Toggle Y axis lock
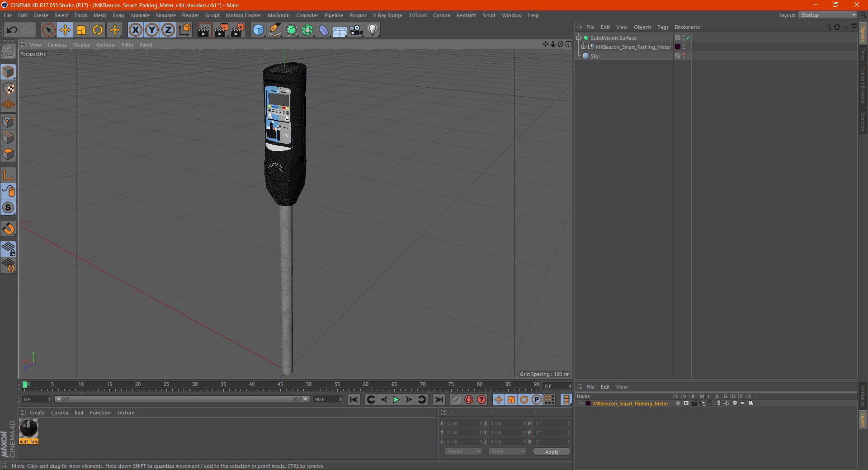Screen dimensions: 868x470 [152, 30]
